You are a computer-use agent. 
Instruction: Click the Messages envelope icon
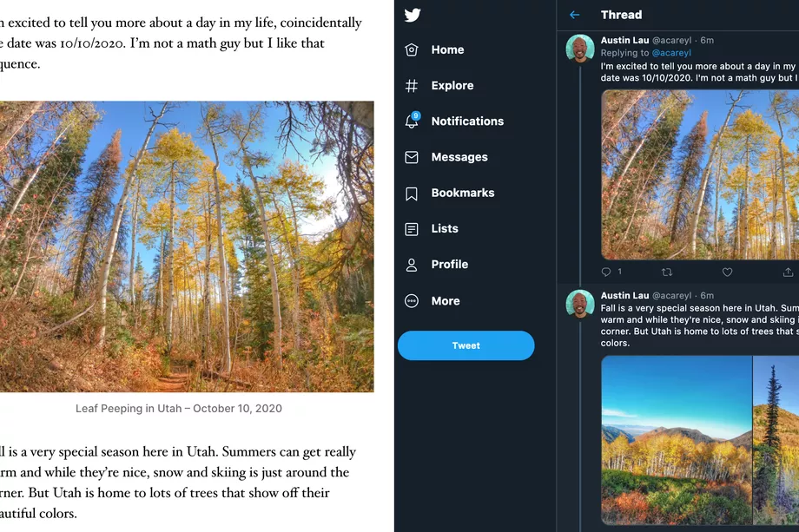pyautogui.click(x=412, y=157)
